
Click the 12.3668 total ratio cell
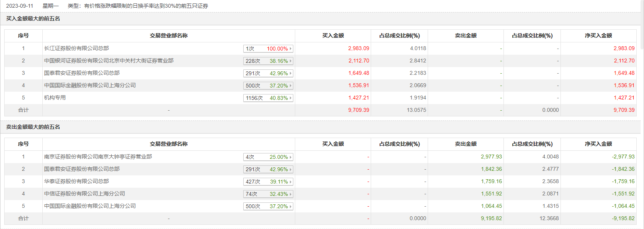pyautogui.click(x=549, y=218)
